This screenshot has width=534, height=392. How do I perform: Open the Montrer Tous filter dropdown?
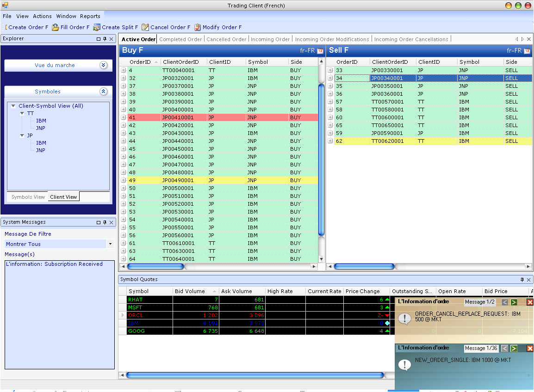110,244
